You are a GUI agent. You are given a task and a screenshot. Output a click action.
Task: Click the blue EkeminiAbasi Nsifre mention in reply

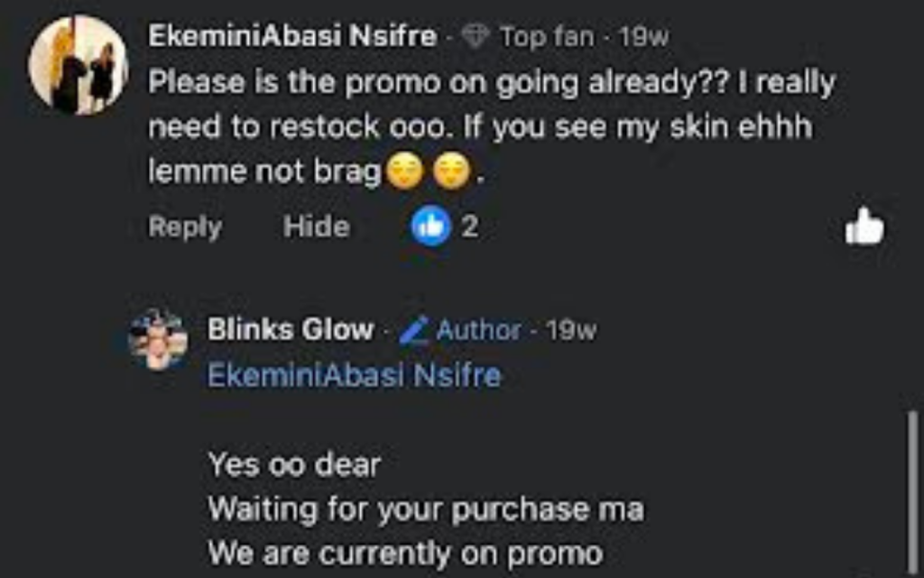354,375
